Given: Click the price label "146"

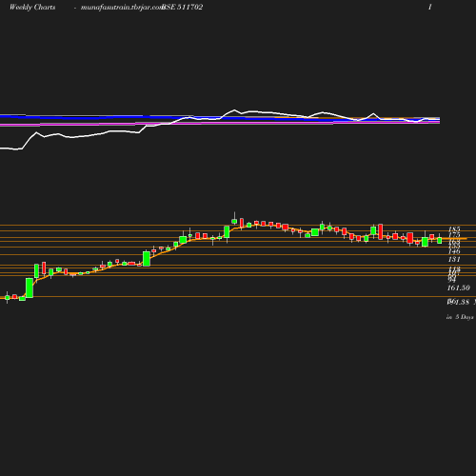Looking at the screenshot, I should (454, 251).
